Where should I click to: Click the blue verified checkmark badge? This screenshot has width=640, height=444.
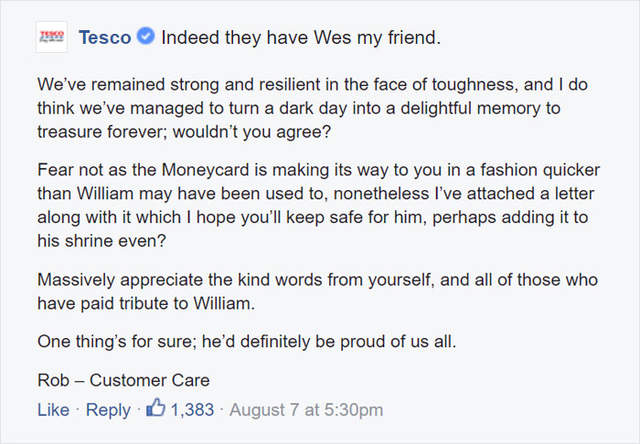[x=146, y=38]
